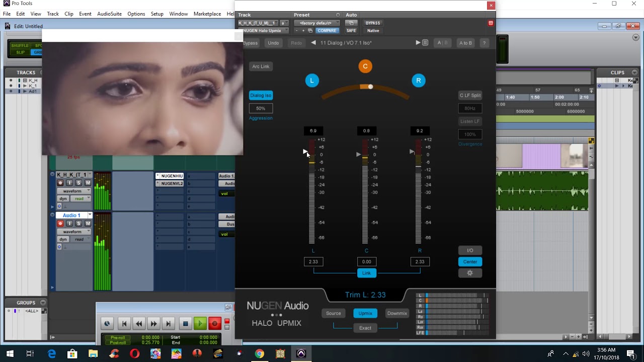The width and height of the screenshot is (644, 362).
Task: Click the Halo Undo button
Action: click(x=273, y=43)
